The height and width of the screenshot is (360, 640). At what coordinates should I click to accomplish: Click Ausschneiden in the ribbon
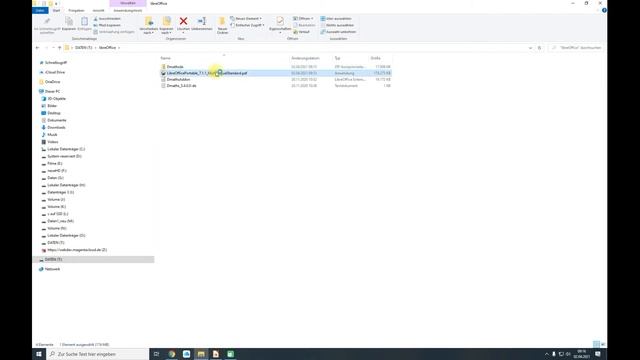click(x=107, y=19)
